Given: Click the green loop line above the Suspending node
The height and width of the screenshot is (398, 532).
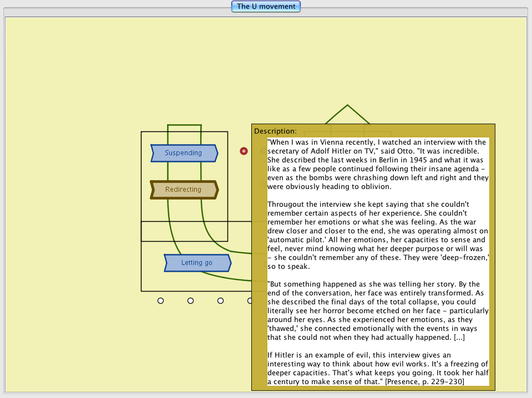Looking at the screenshot, I should tap(184, 125).
